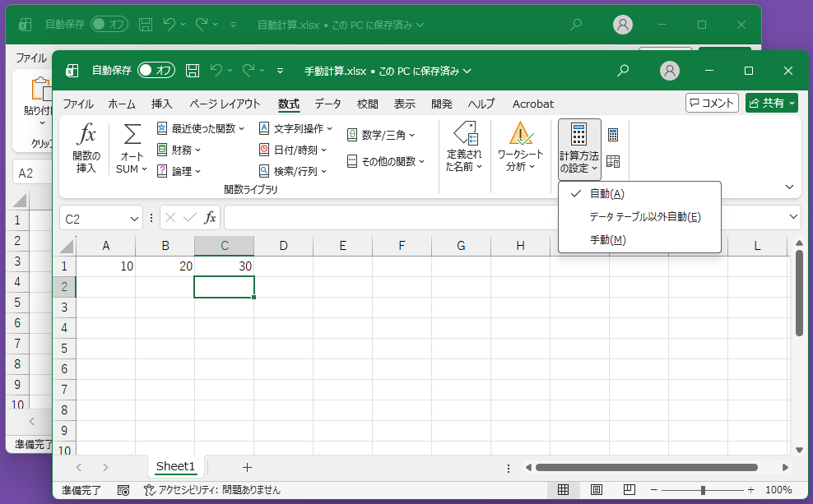Screen dimensions: 813x504
Task: Click Calculate Sheet icon below calculator
Action: [613, 162]
